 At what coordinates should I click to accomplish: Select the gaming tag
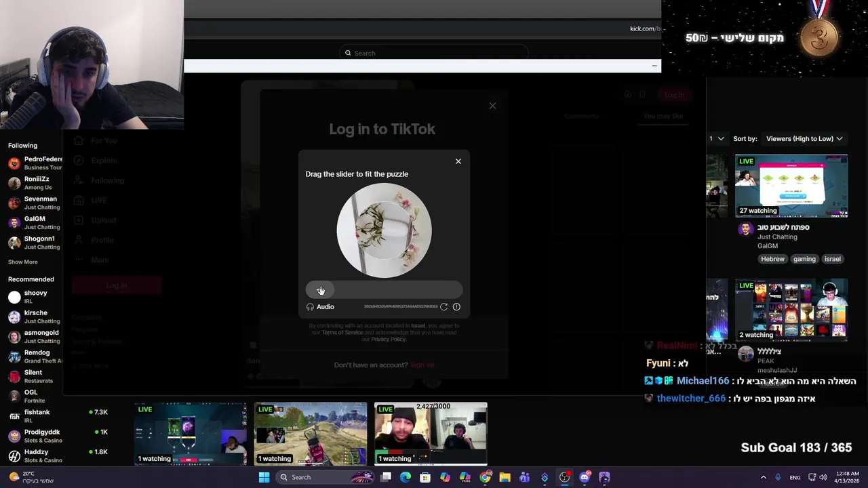point(804,259)
